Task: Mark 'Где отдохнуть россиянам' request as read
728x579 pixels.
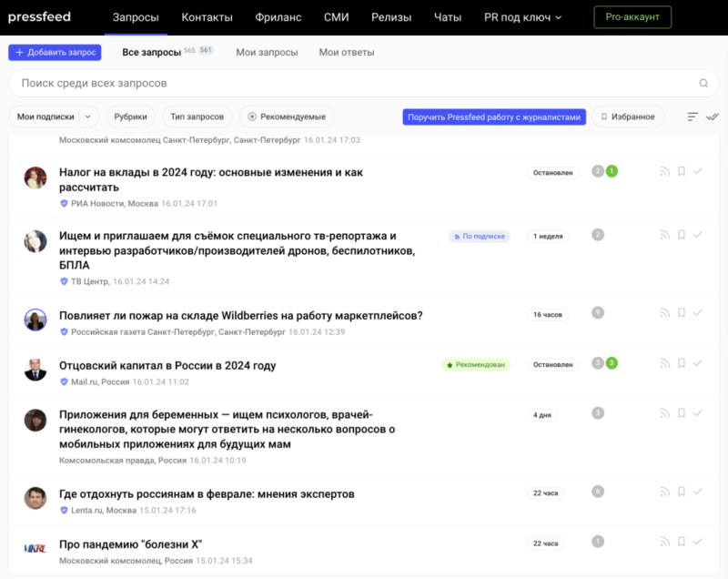Action: point(697,492)
